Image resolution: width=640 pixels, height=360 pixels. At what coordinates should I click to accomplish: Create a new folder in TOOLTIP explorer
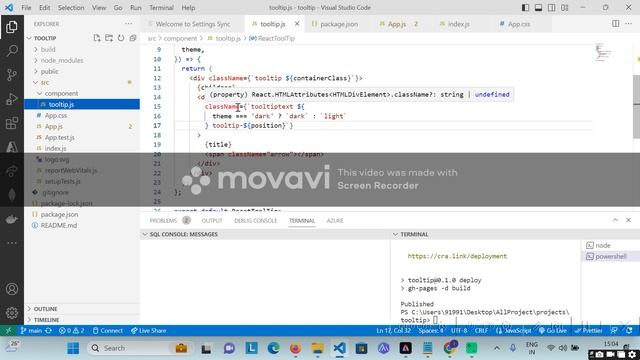[109, 38]
